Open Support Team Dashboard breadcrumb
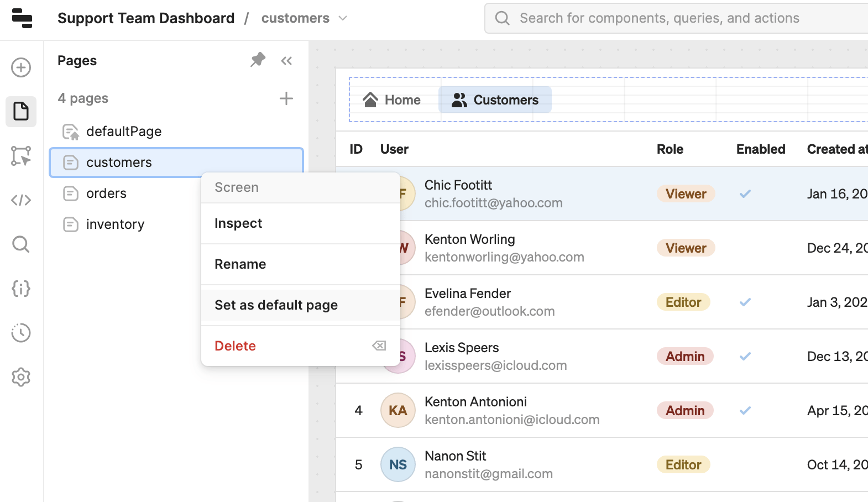 [x=146, y=18]
